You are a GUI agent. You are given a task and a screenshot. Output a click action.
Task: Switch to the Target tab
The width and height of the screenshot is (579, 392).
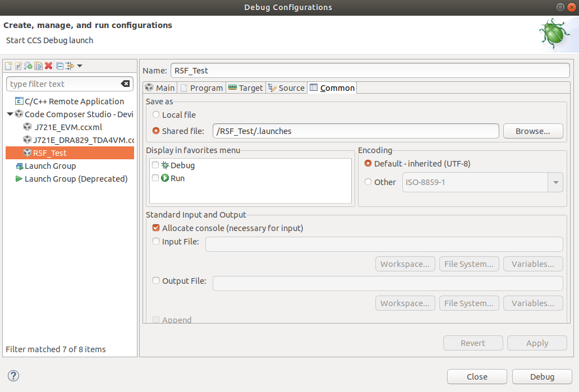pos(246,88)
